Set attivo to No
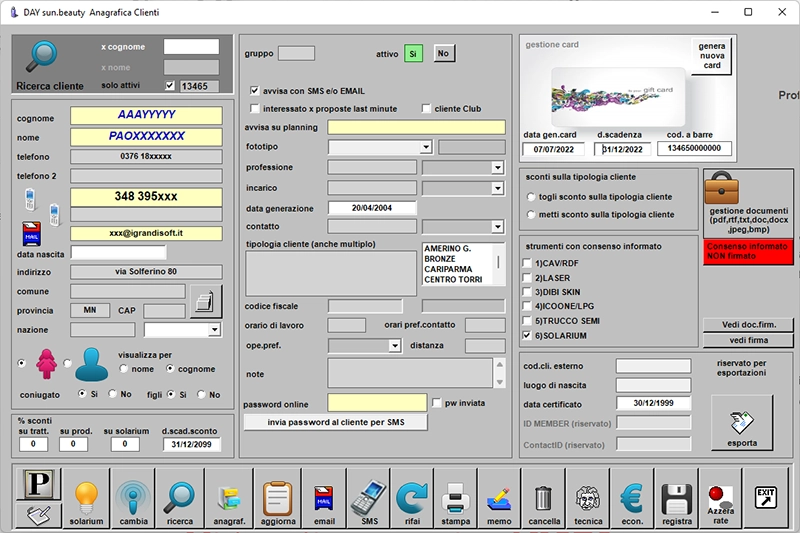Viewport: 800px width, 533px height. pyautogui.click(x=443, y=53)
